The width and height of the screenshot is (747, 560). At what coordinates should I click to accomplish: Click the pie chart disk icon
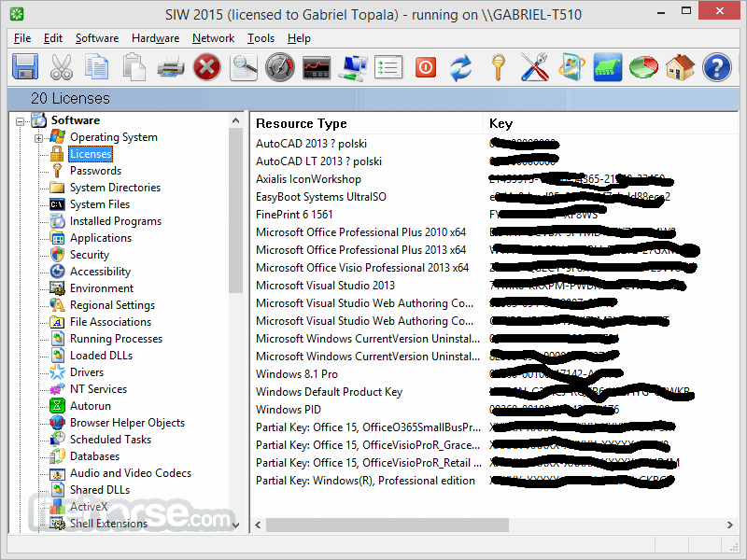point(643,66)
